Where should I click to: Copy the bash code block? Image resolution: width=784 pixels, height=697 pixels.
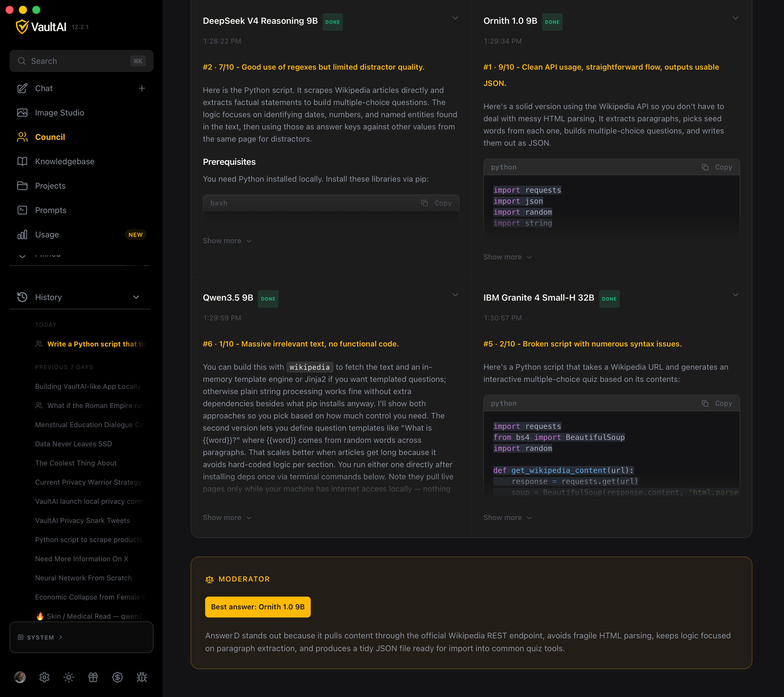pyautogui.click(x=436, y=203)
